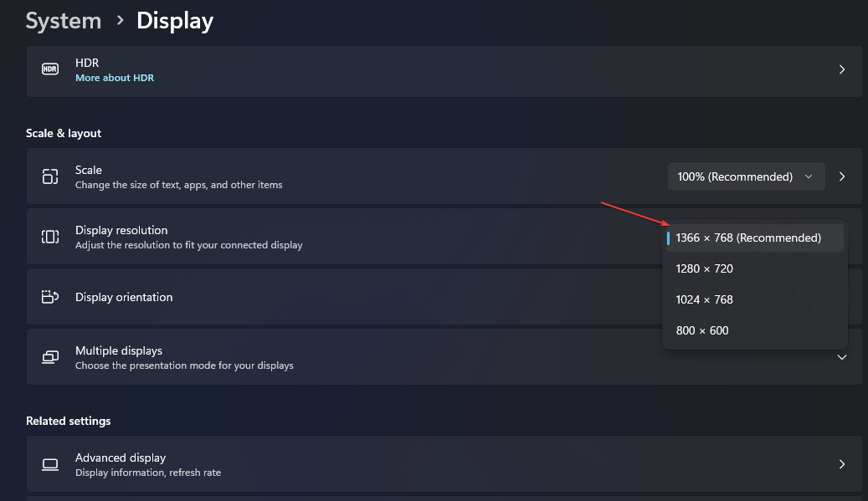This screenshot has height=501, width=868.
Task: Select 800 × 600 resolution
Action: tap(702, 330)
